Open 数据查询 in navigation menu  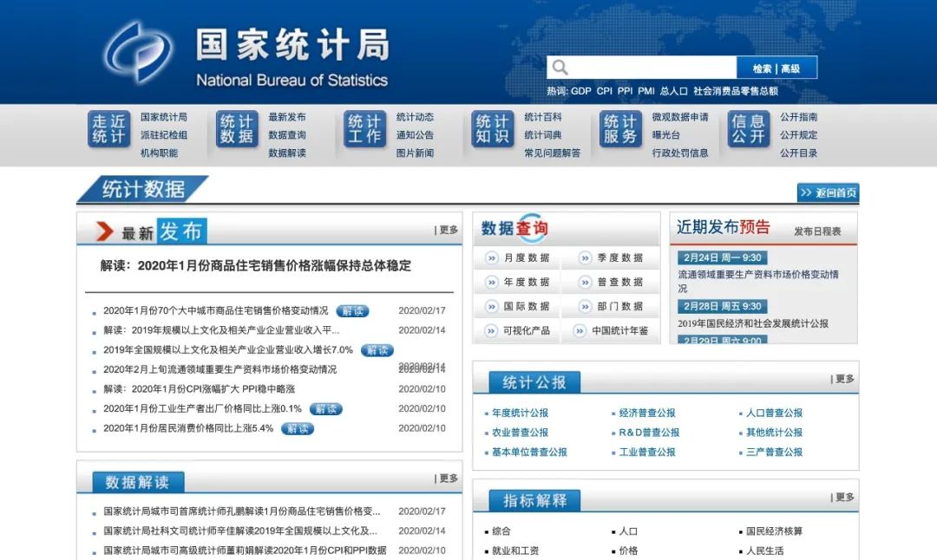[287, 135]
